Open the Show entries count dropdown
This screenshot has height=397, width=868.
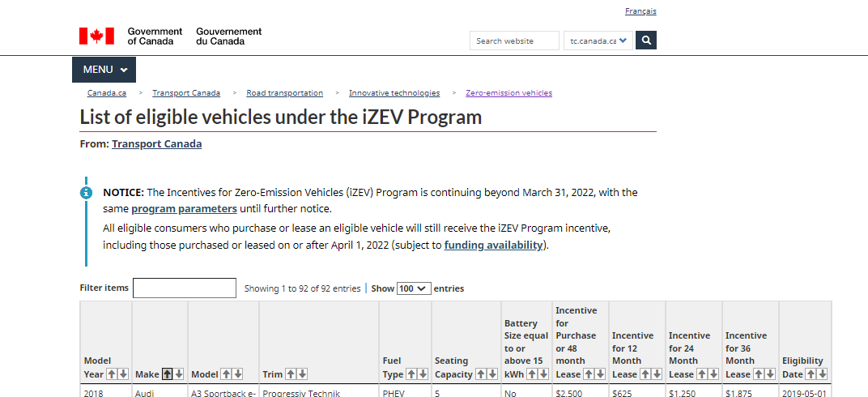coord(414,288)
